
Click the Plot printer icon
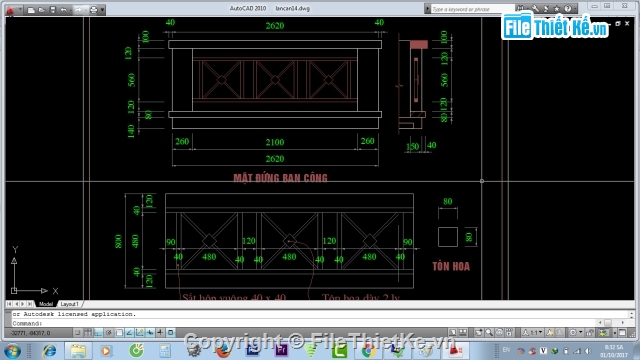pos(93,10)
